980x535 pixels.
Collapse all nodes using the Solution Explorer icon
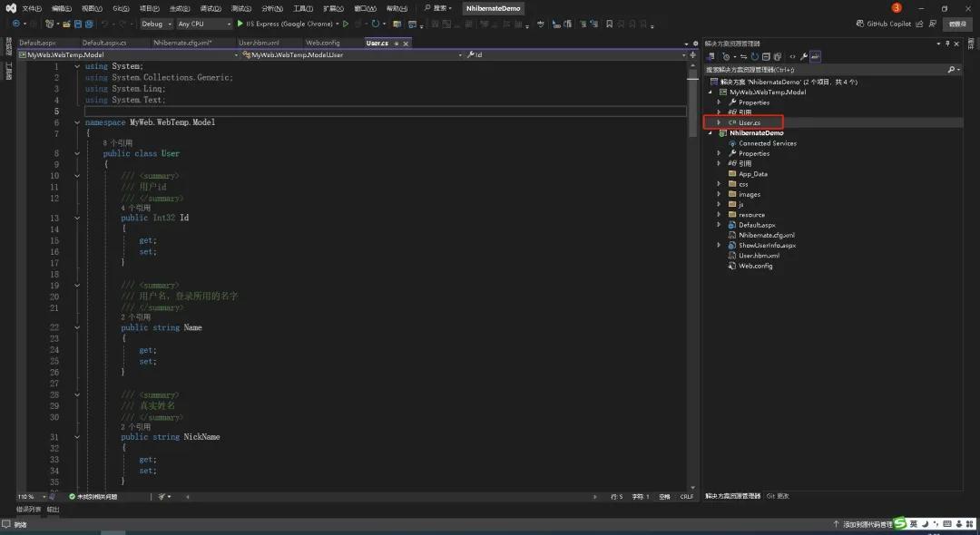(x=766, y=56)
